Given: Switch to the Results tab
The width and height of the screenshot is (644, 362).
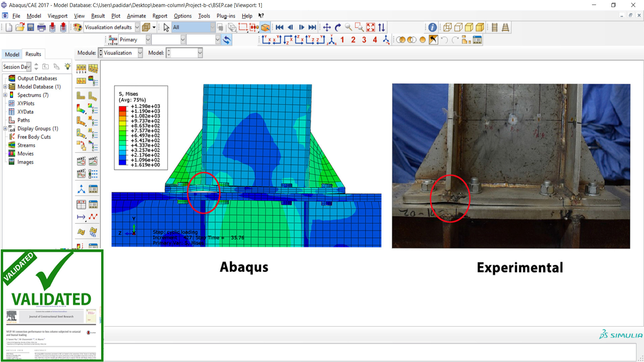Looking at the screenshot, I should click(x=33, y=54).
